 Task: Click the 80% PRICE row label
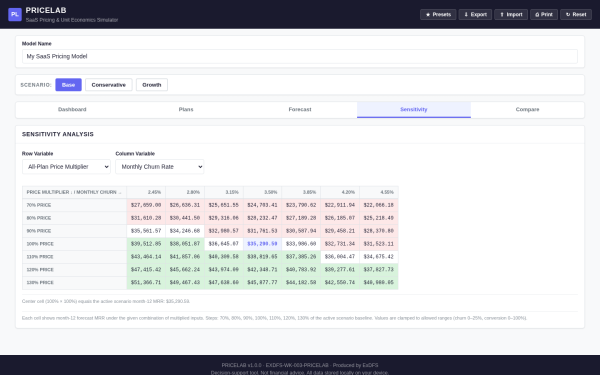click(x=75, y=218)
